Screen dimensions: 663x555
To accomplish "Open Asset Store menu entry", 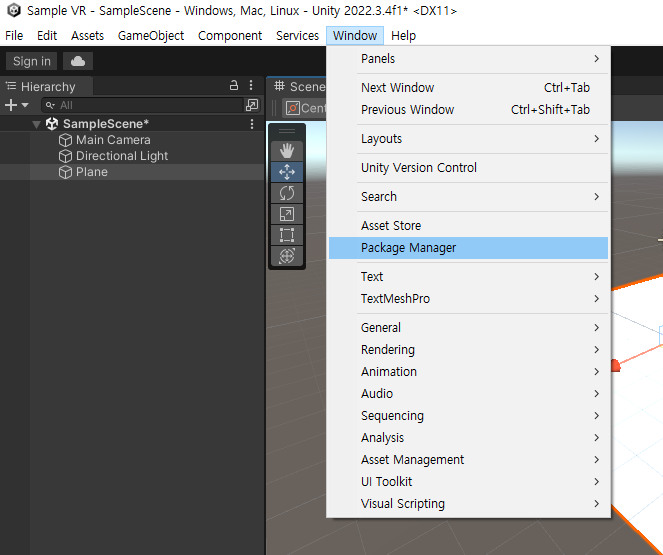I will (x=468, y=226).
